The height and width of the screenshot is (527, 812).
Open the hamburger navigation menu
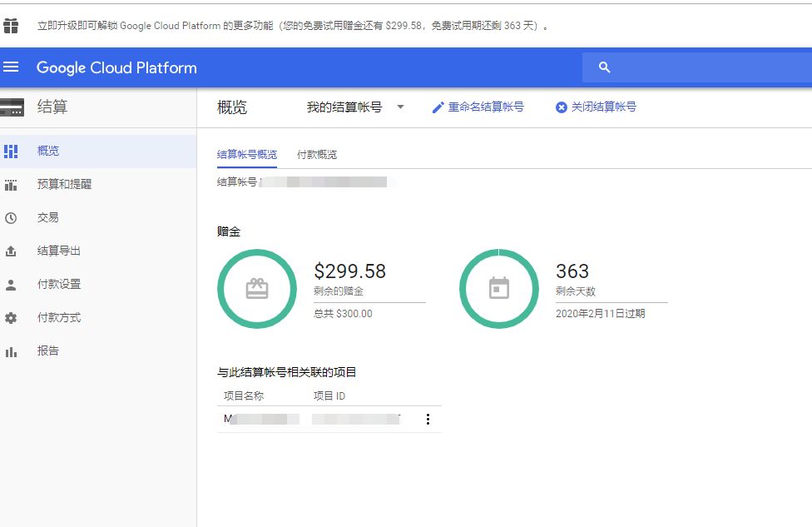[x=10, y=67]
